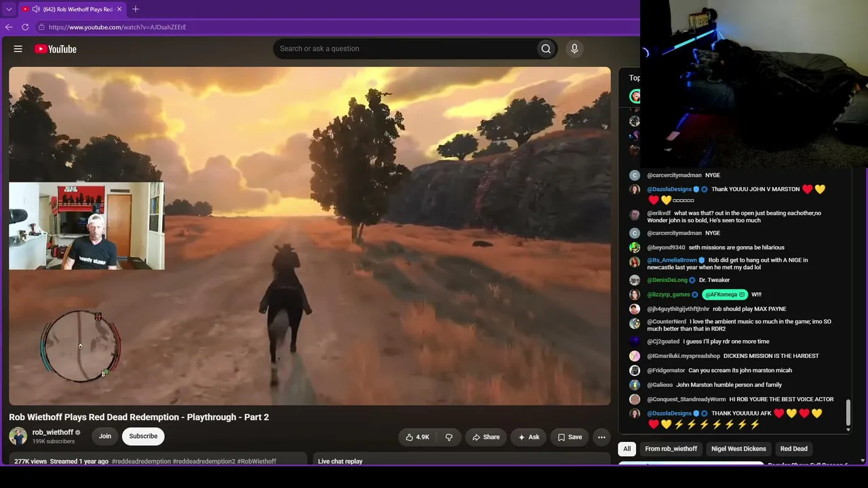Click the live chat scrollbar thumb
868x488 pixels.
[x=848, y=413]
